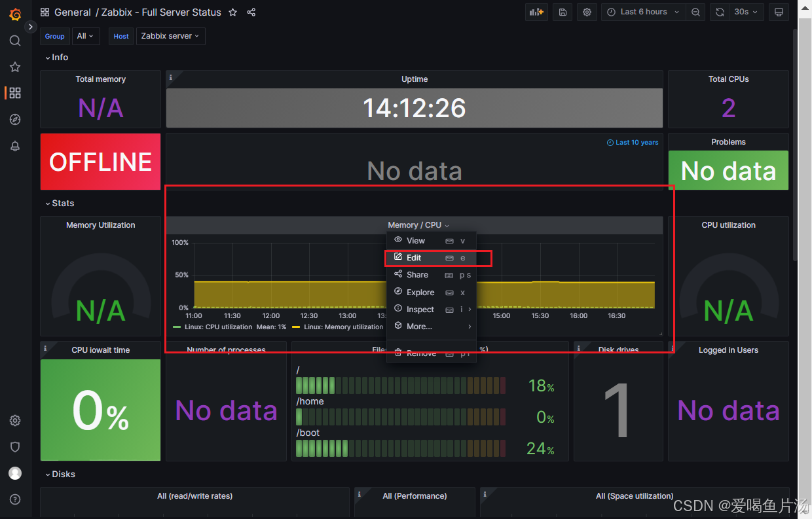Open the 30s refresh interval dropdown
The height and width of the screenshot is (519, 812).
pyautogui.click(x=746, y=12)
